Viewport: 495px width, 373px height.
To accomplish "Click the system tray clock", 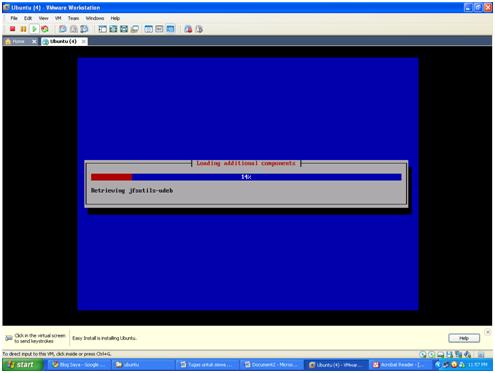I will click(x=477, y=365).
